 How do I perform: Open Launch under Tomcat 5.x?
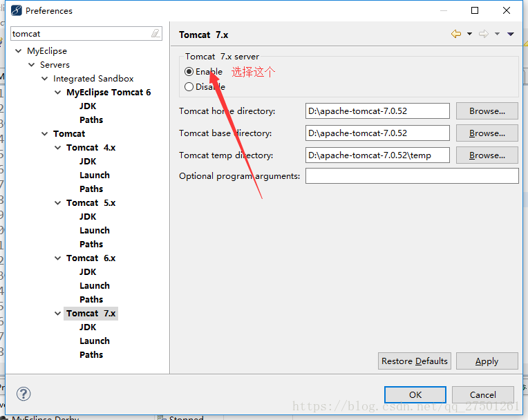95,231
